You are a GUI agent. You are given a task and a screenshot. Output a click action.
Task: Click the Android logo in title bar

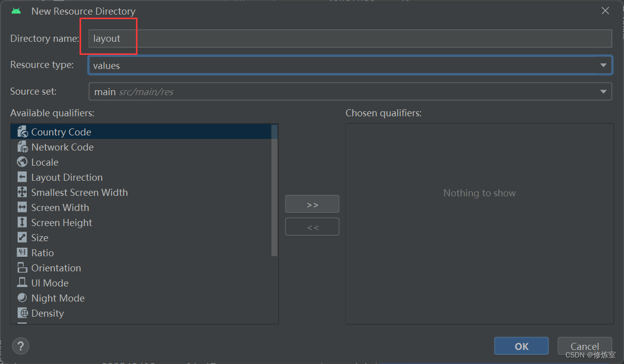click(x=16, y=11)
